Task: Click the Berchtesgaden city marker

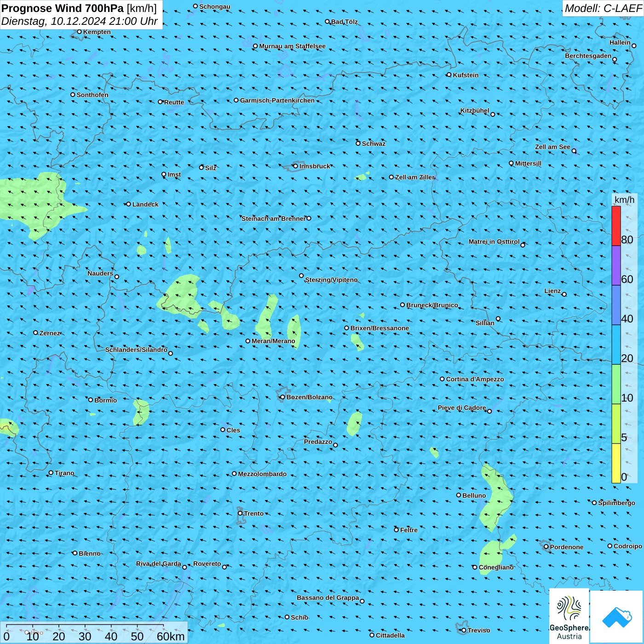Action: [615, 59]
